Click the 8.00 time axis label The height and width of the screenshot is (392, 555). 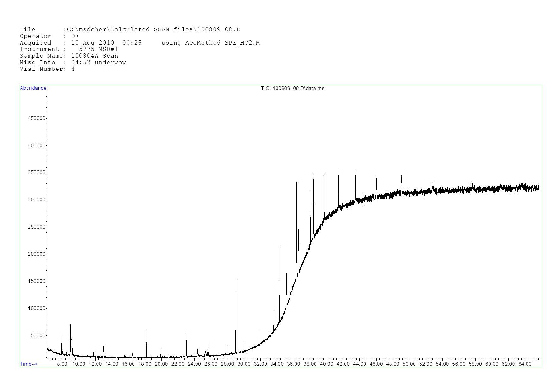click(x=62, y=364)
